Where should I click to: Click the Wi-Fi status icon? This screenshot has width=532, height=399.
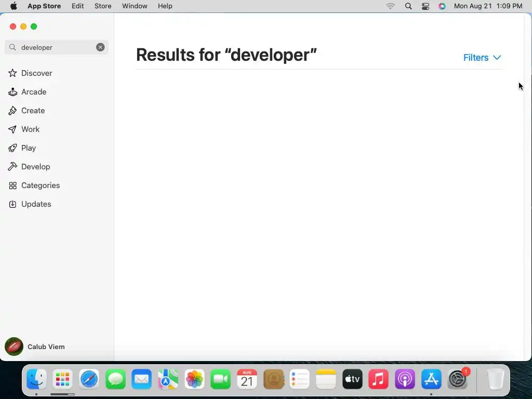(391, 6)
